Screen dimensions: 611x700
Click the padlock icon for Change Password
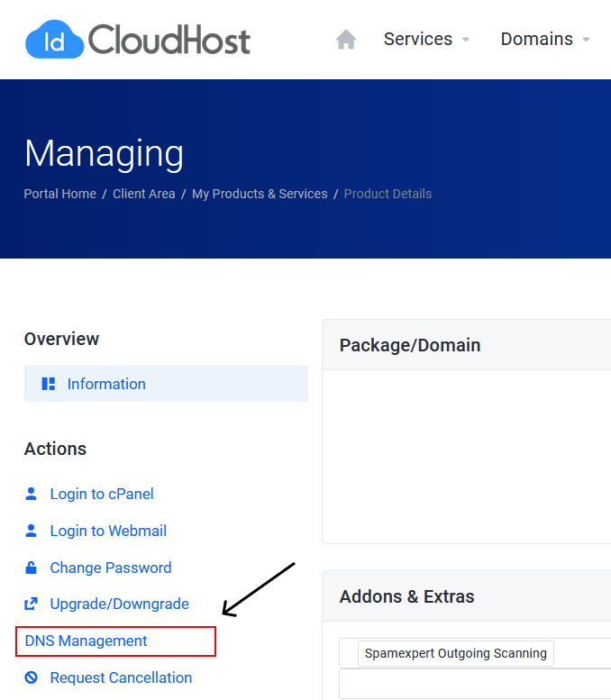tap(32, 568)
